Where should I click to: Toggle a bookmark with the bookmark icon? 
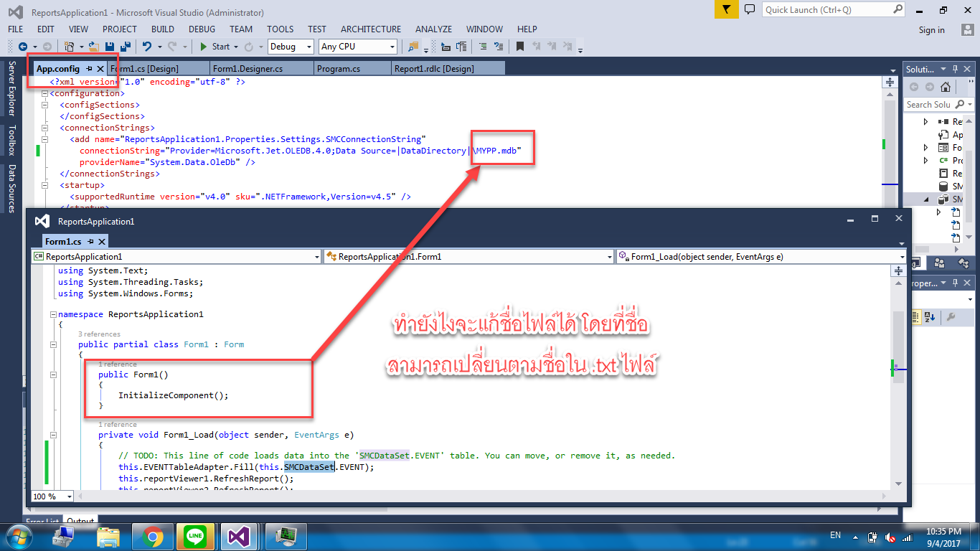click(520, 47)
